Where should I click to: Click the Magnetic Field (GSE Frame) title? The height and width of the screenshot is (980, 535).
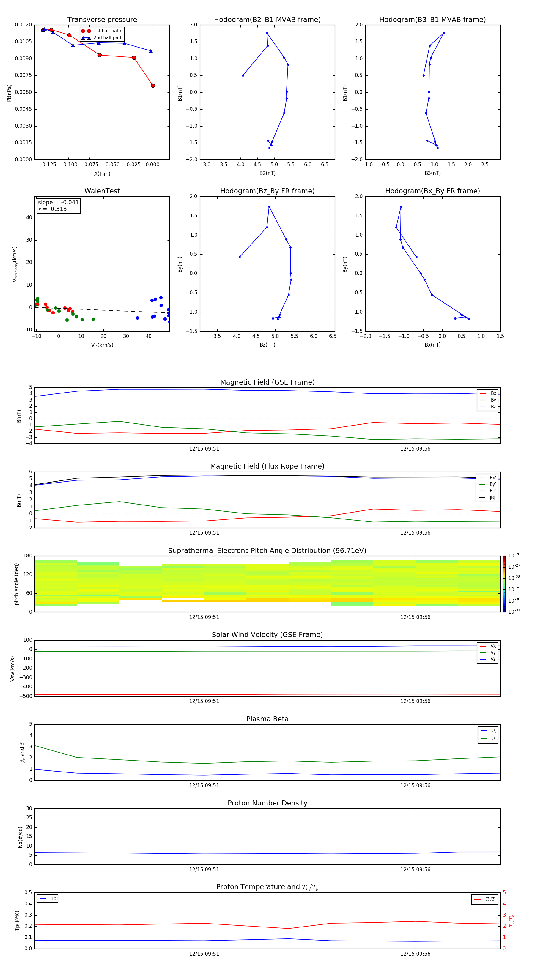(267, 382)
